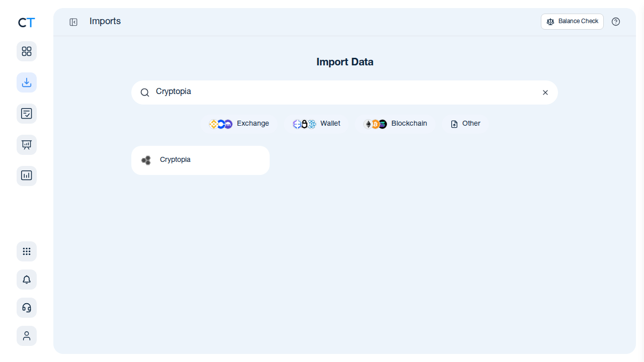Open the Dashboard grid icon

pos(27,51)
